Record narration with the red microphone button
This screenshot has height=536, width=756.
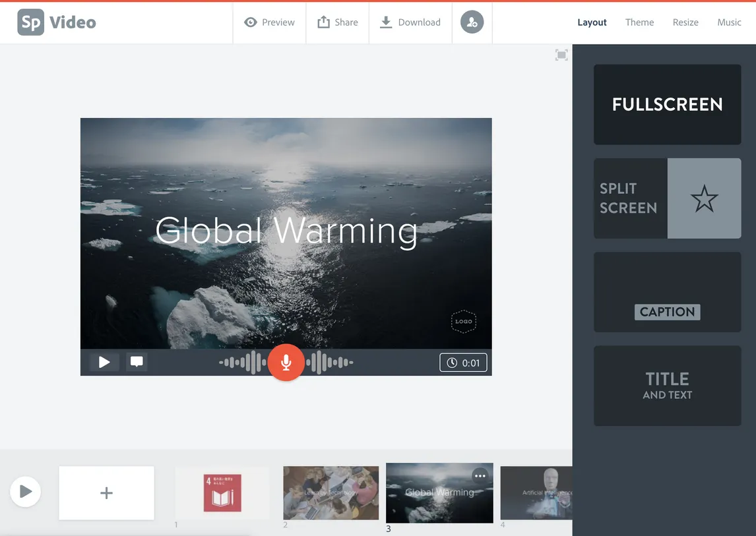286,362
